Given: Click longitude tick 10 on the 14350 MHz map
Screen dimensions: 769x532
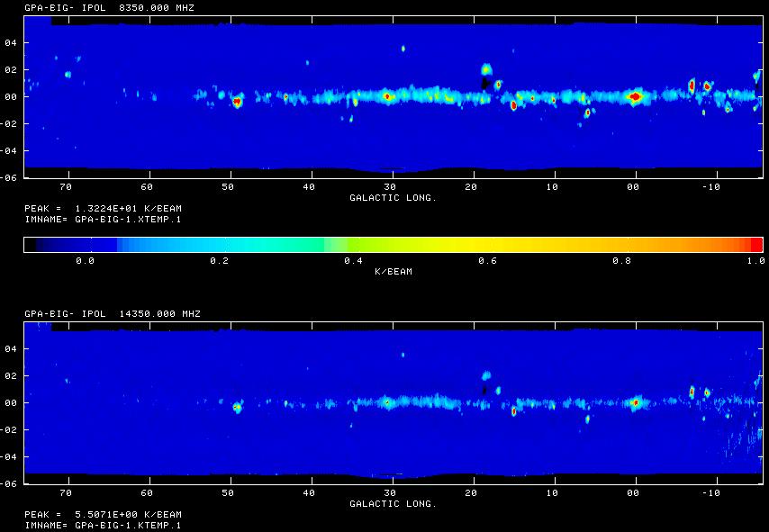Looking at the screenshot, I should click(x=552, y=492).
